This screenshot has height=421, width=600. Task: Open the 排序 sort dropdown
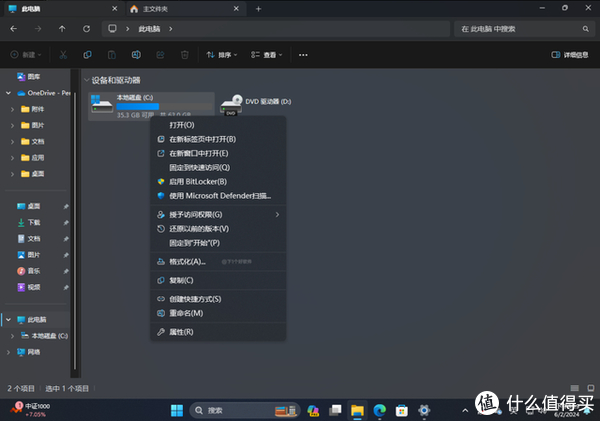(222, 55)
